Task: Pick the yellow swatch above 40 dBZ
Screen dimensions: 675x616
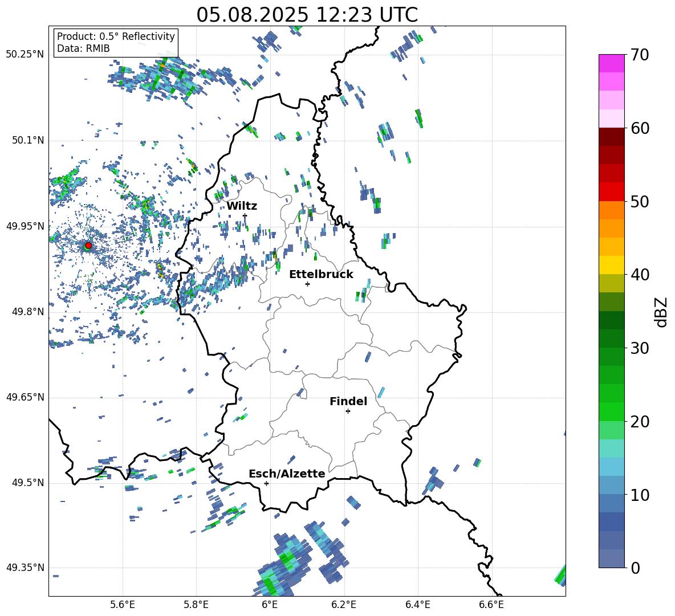Action: (x=611, y=265)
